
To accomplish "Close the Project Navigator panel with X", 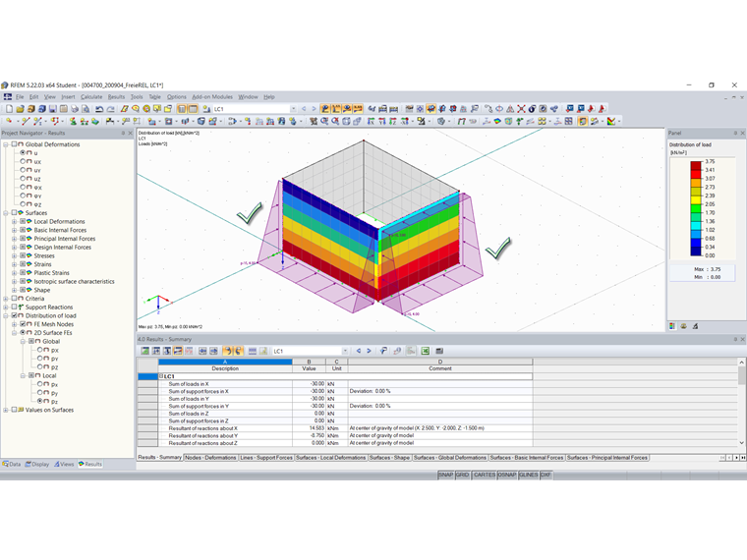I will pyautogui.click(x=130, y=134).
